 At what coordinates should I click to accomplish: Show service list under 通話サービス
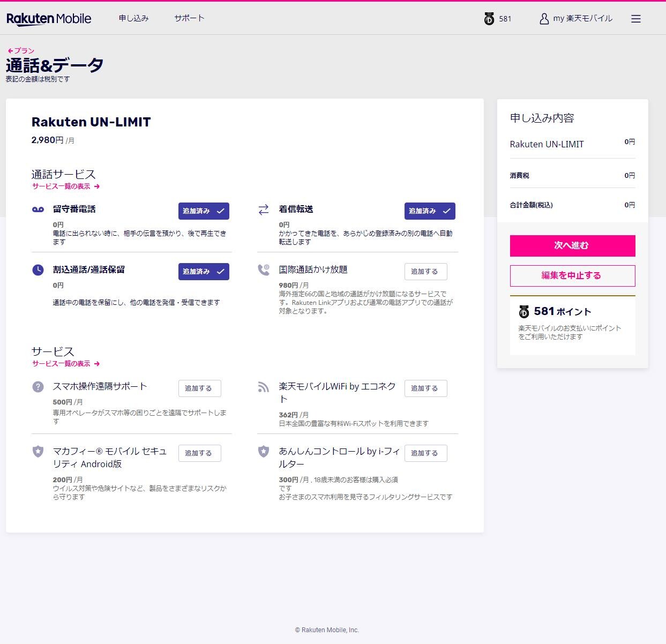point(66,186)
